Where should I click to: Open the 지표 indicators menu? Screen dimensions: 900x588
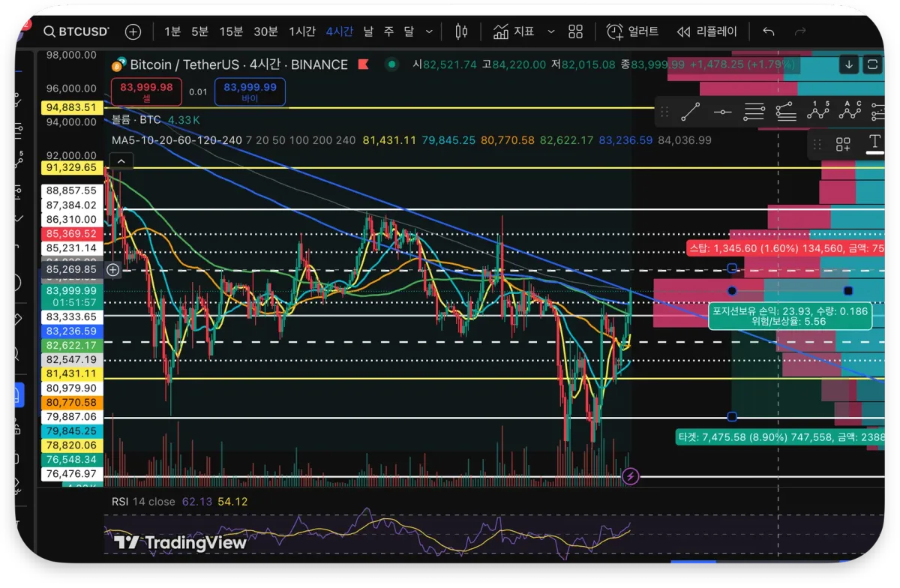[x=514, y=31]
